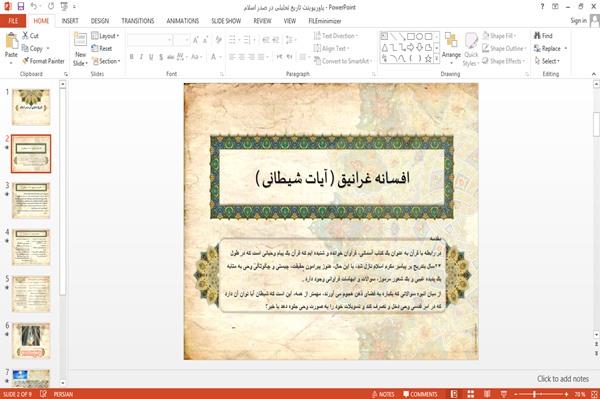The height and width of the screenshot is (399, 600).
Task: Expand Shape Effects options
Action: 504,61
